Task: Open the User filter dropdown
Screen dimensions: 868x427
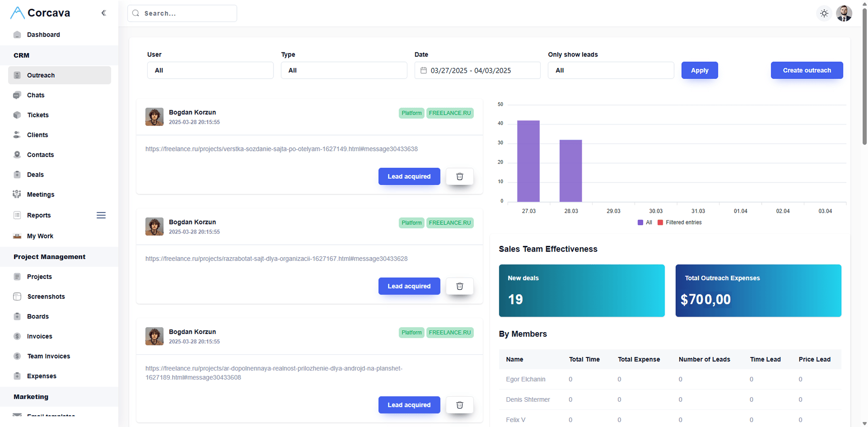Action: pyautogui.click(x=210, y=70)
